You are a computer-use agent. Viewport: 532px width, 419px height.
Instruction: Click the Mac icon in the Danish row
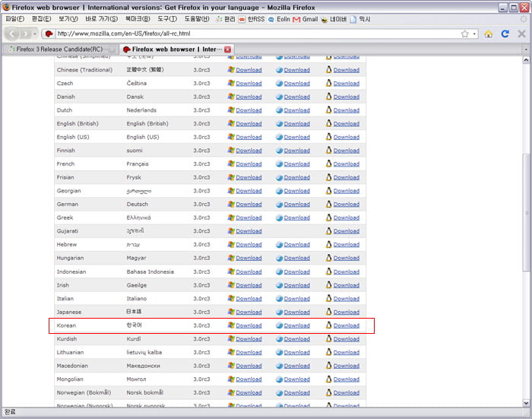pos(279,97)
